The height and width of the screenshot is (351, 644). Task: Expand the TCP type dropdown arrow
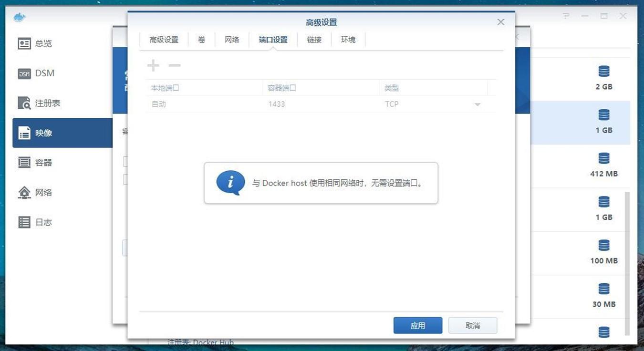tap(477, 104)
